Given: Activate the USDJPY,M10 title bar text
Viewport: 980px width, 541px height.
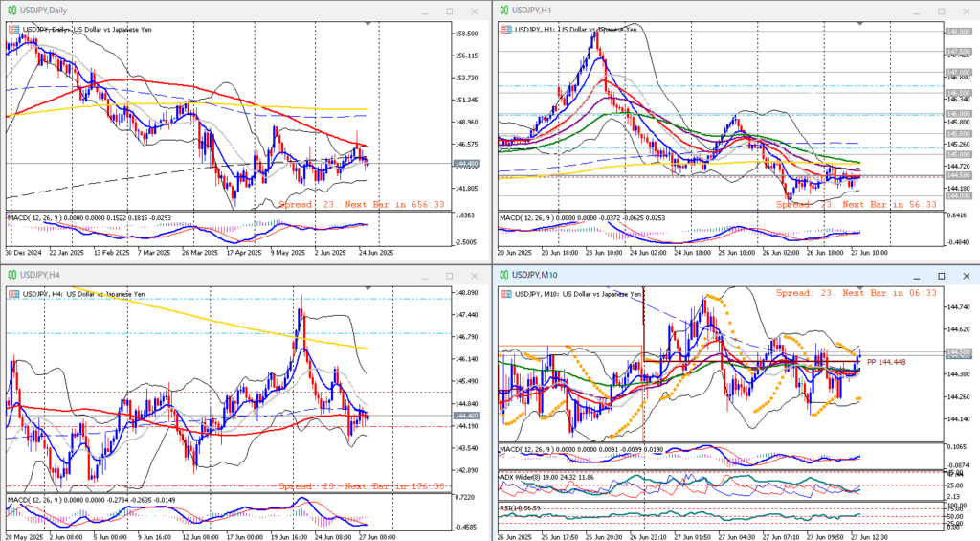Looking at the screenshot, I should pyautogui.click(x=534, y=275).
